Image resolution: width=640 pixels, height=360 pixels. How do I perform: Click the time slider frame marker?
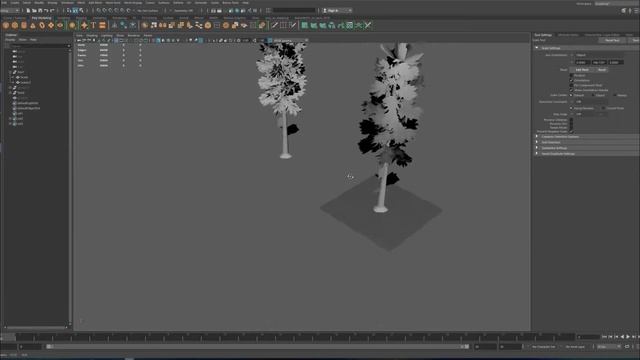(x=8, y=337)
